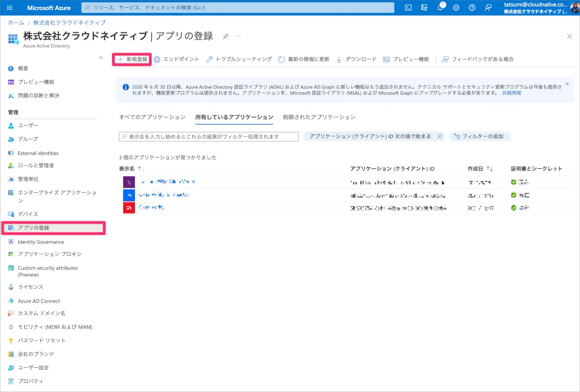580x392 pixels.
Task: Remove the アプリケーション ID filter chip
Action: point(439,137)
